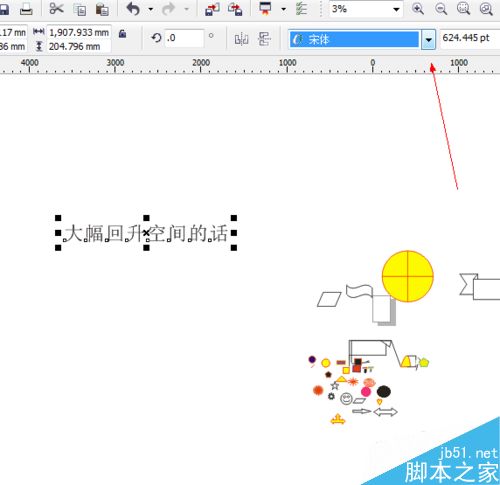Click the Zoom In magnifier icon
500x485 pixels.
418,9
